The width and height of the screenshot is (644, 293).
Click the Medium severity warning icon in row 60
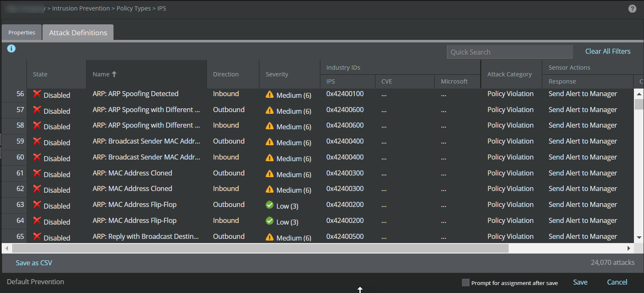pos(269,158)
